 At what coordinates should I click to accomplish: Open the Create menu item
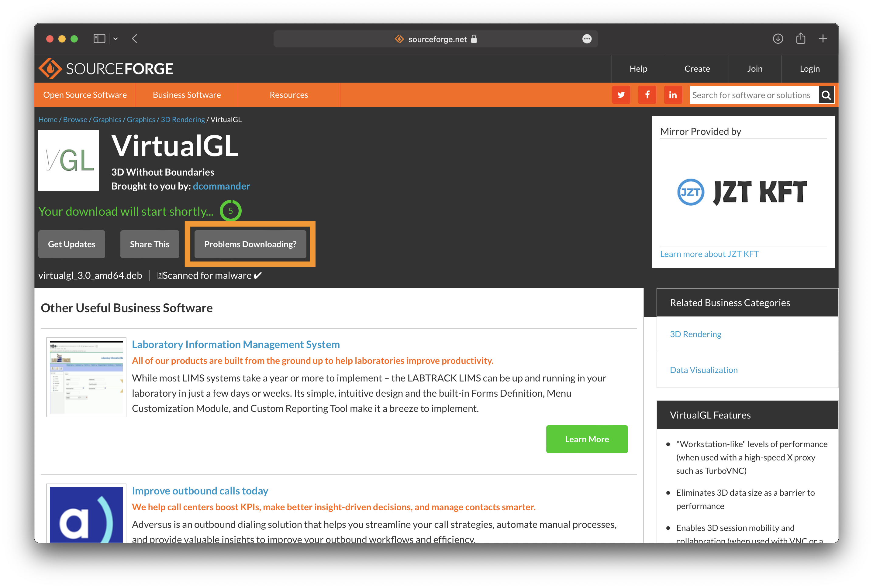[x=697, y=69]
